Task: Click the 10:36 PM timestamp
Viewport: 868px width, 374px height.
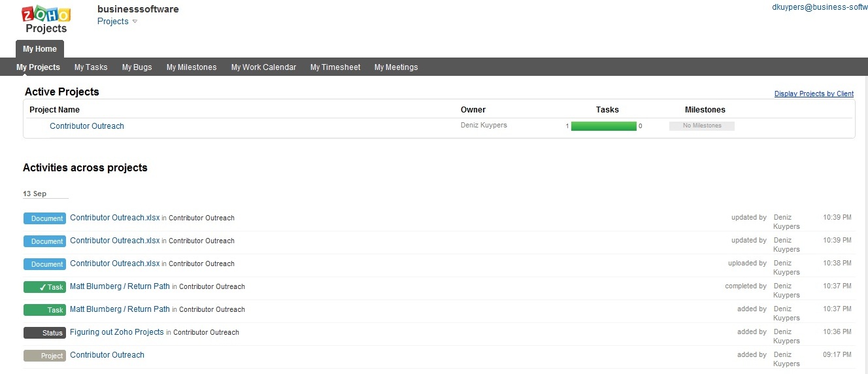Action: pos(837,331)
